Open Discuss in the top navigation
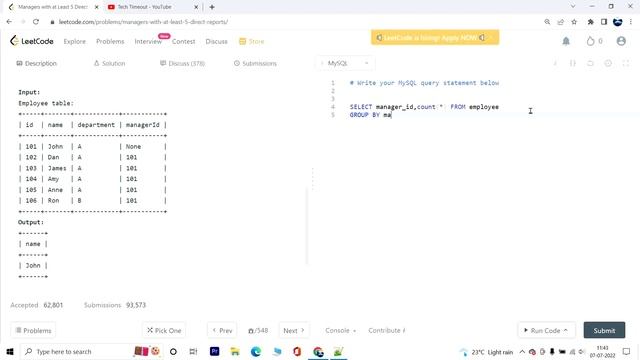Screen dimensions: 640x360 216,41
